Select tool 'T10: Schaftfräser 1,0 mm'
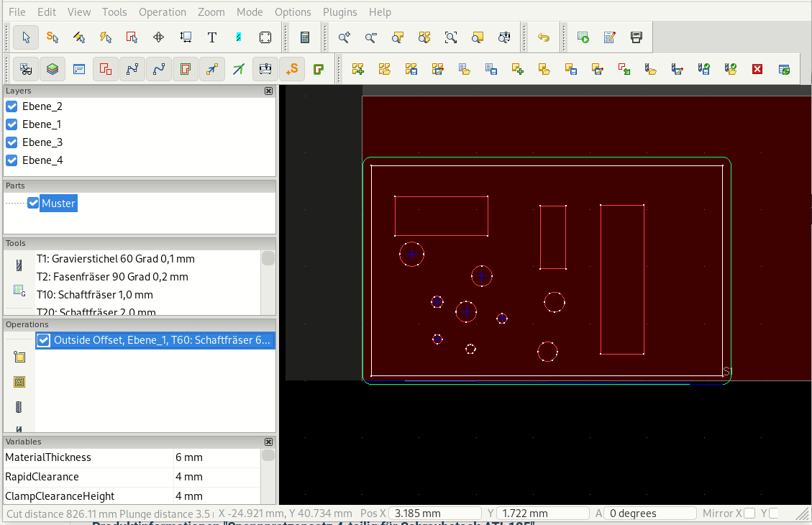Image resolution: width=812 pixels, height=525 pixels. point(95,295)
